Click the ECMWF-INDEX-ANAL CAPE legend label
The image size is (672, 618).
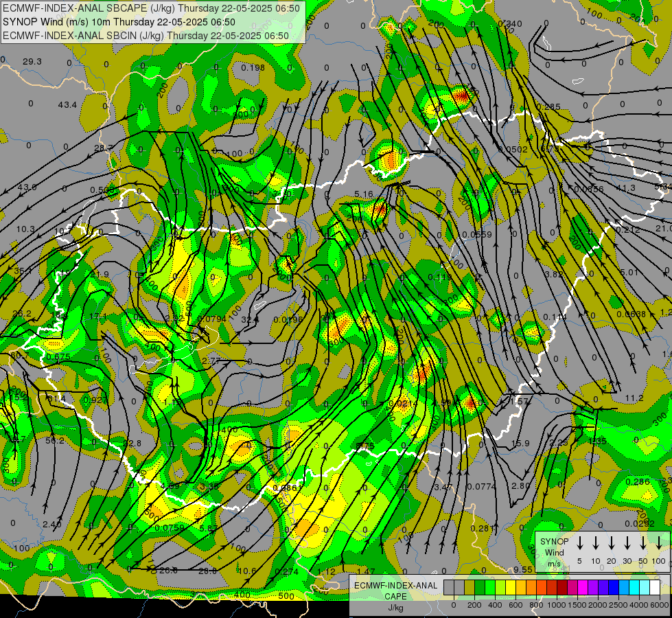(x=395, y=591)
